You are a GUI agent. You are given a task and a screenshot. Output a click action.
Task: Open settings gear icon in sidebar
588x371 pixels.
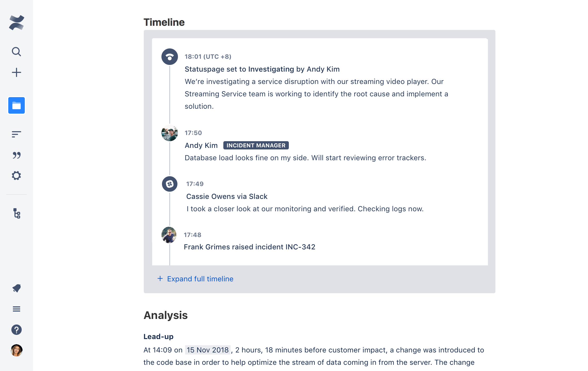(17, 176)
